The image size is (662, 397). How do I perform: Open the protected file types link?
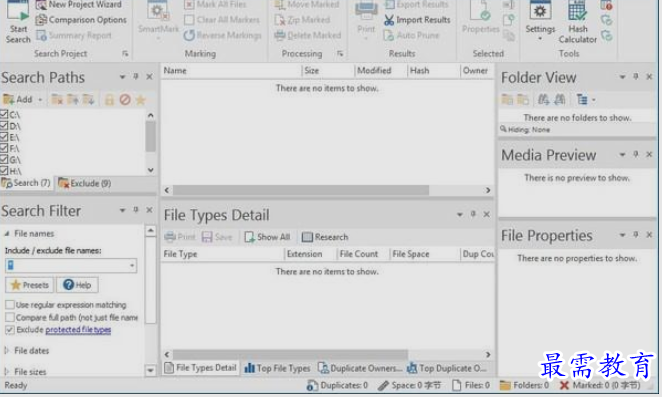(x=78, y=329)
